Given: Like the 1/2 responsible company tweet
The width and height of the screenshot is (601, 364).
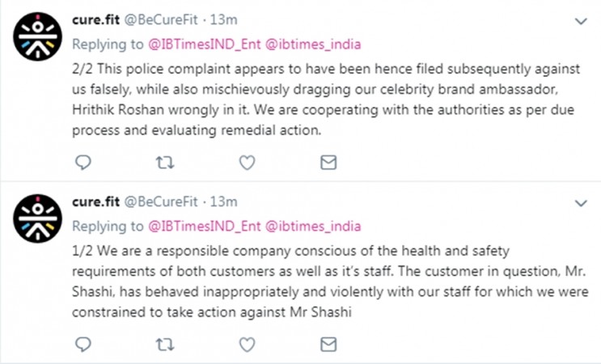Looking at the screenshot, I should click(248, 345).
